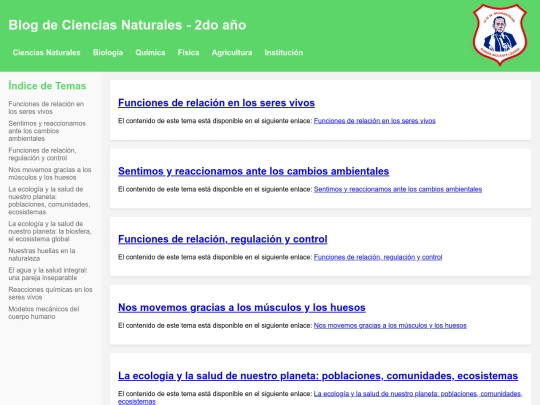Click the school shield logo in header

tap(500, 34)
